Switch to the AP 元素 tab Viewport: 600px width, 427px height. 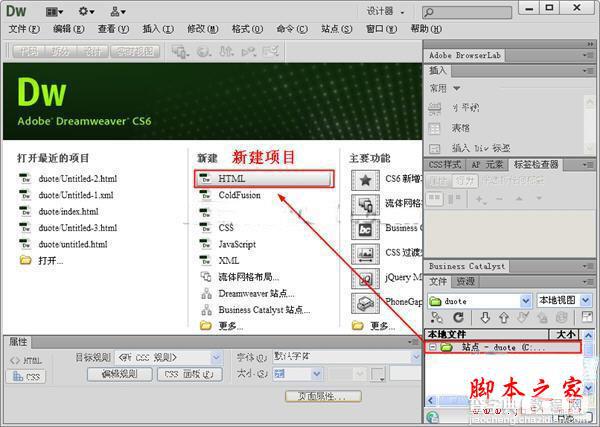tap(487, 165)
